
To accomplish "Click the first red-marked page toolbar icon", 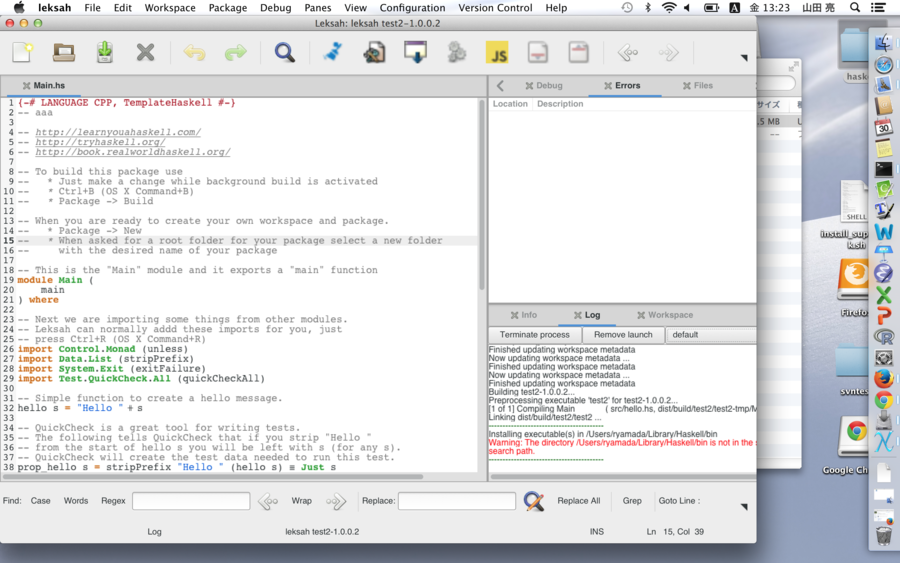I will tap(538, 53).
